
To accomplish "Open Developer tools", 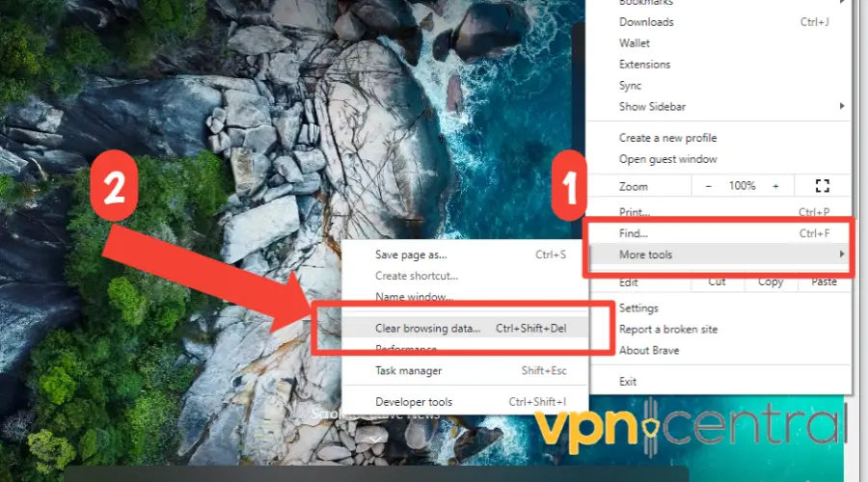I will (414, 402).
